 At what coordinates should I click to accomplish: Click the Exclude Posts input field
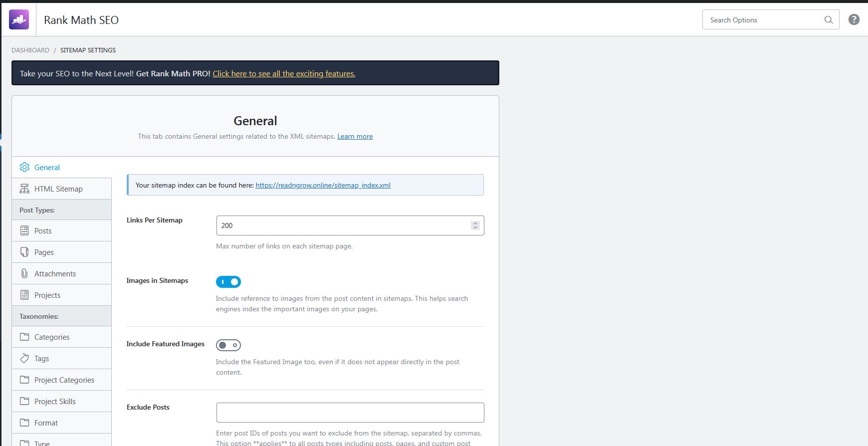click(350, 413)
